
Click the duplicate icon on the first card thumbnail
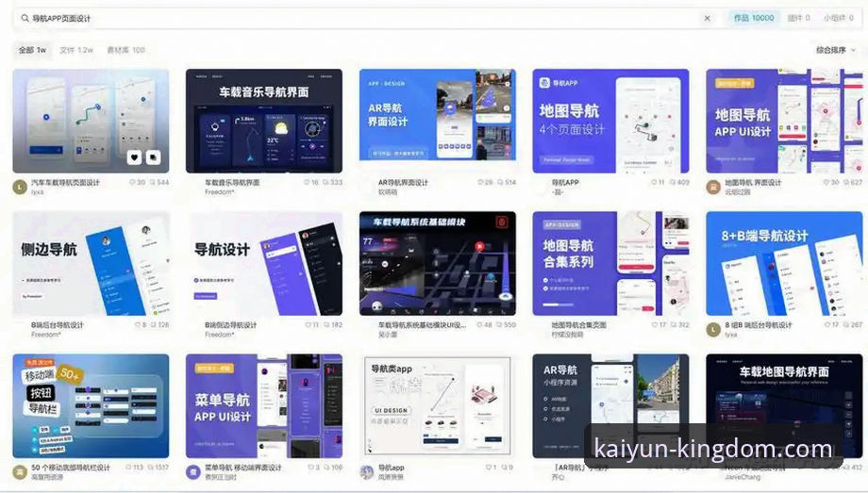click(x=154, y=157)
